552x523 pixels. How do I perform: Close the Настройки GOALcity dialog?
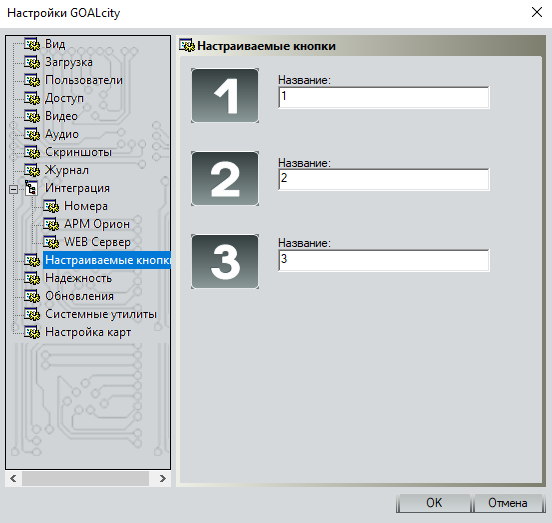click(537, 12)
